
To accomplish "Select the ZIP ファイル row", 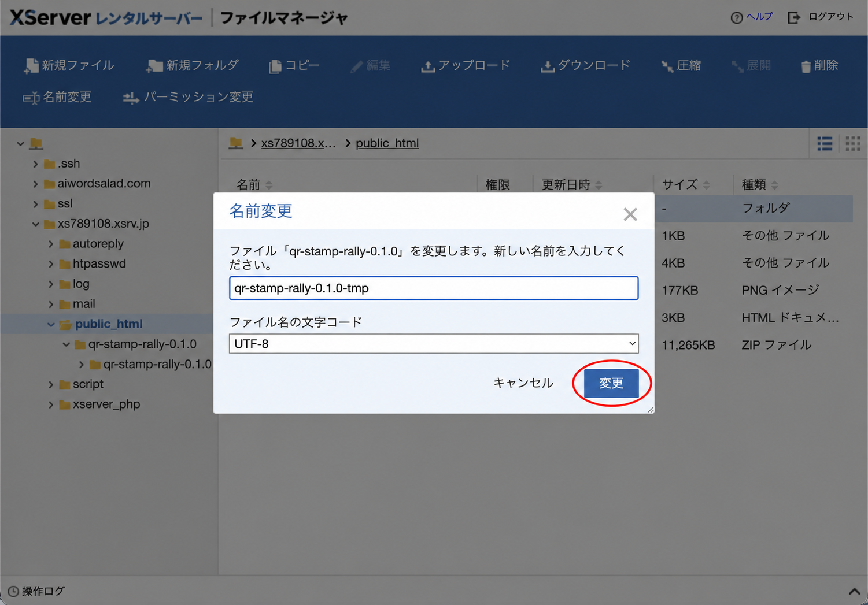I will 754,345.
